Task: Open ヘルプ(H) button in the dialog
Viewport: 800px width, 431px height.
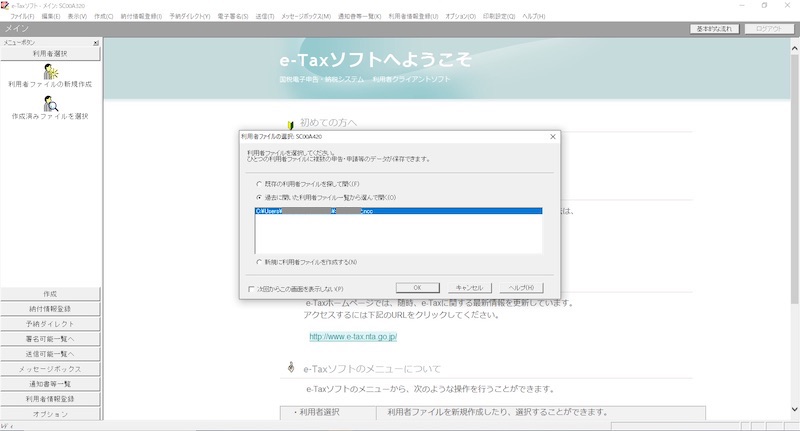Action: (521, 288)
